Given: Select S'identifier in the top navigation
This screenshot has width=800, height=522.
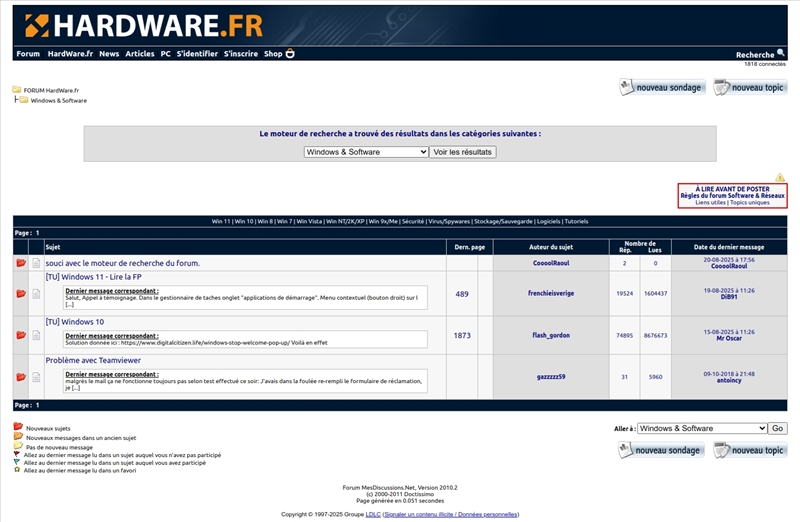Looking at the screenshot, I should tap(197, 54).
